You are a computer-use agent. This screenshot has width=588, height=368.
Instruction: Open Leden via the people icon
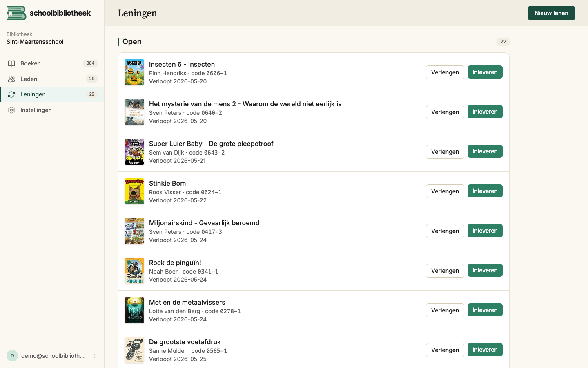(x=11, y=79)
